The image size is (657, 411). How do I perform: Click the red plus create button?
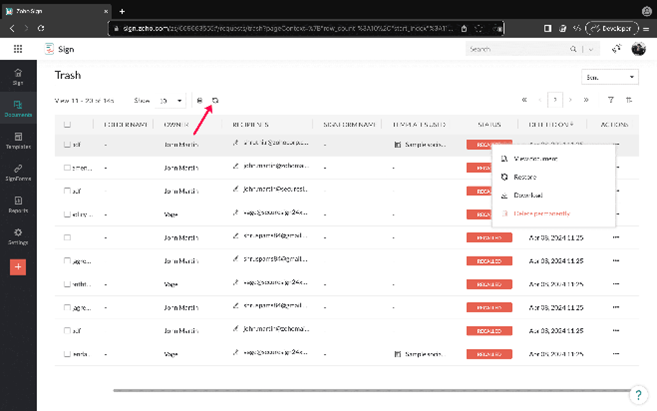(x=19, y=267)
